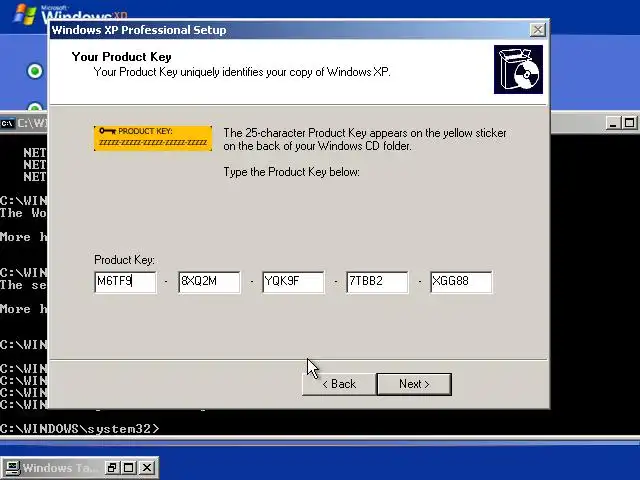Click the Windows CD box icon

coord(518,69)
